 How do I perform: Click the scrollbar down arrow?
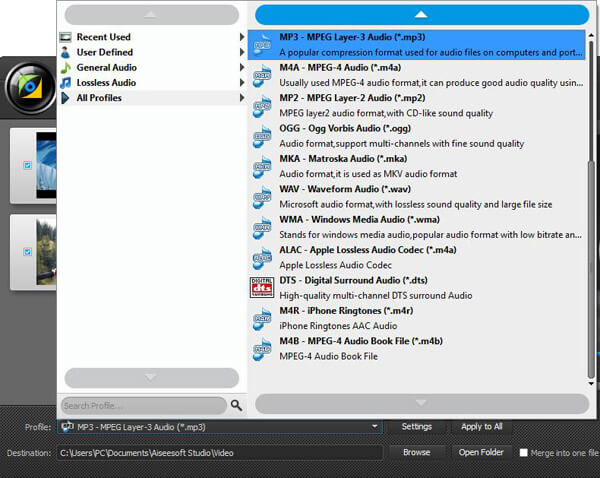[591, 383]
